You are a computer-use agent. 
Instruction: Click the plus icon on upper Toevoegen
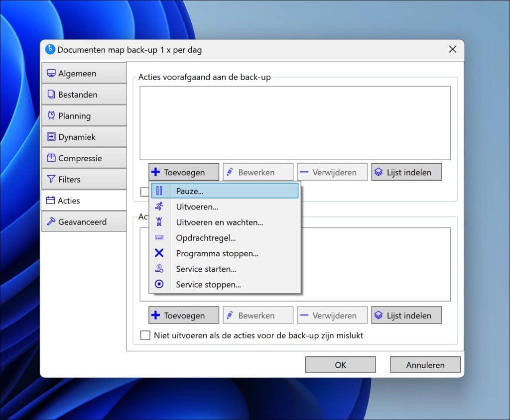click(x=156, y=172)
